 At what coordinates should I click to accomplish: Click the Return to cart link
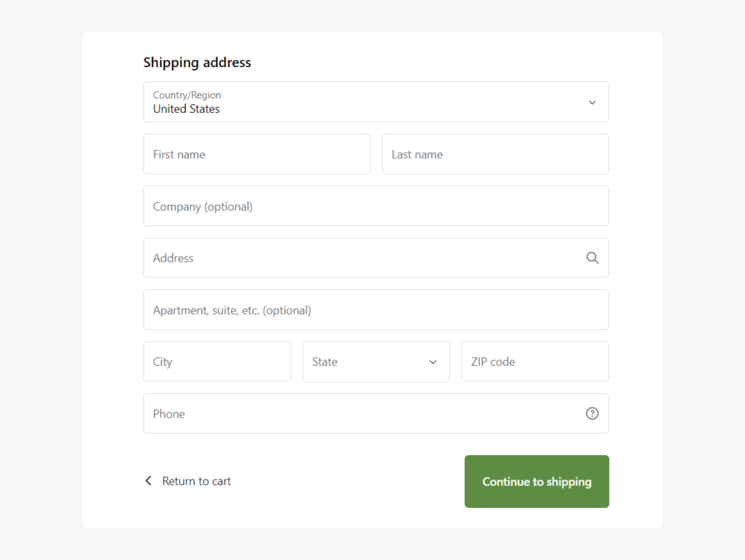pos(196,481)
